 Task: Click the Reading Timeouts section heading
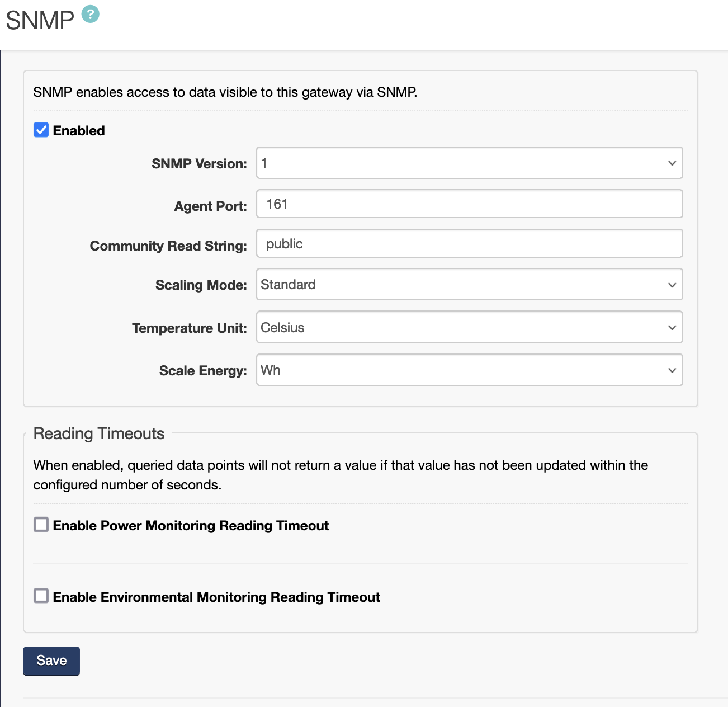pyautogui.click(x=99, y=433)
